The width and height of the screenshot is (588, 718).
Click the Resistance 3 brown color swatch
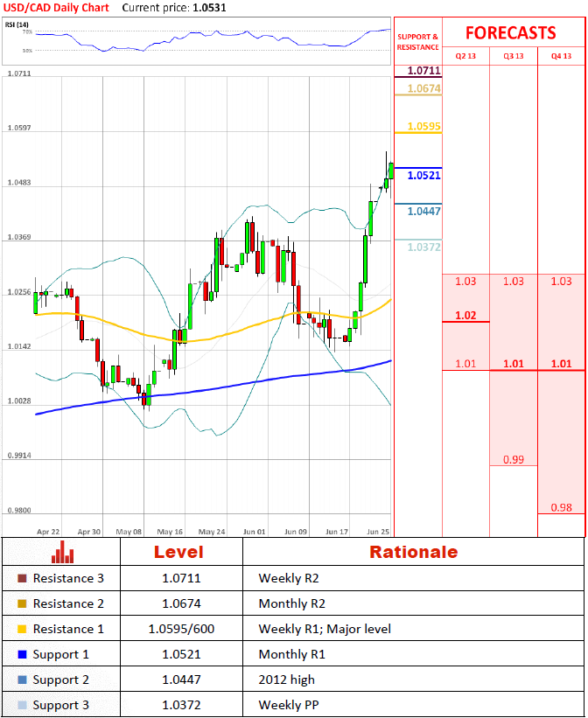tap(22, 578)
